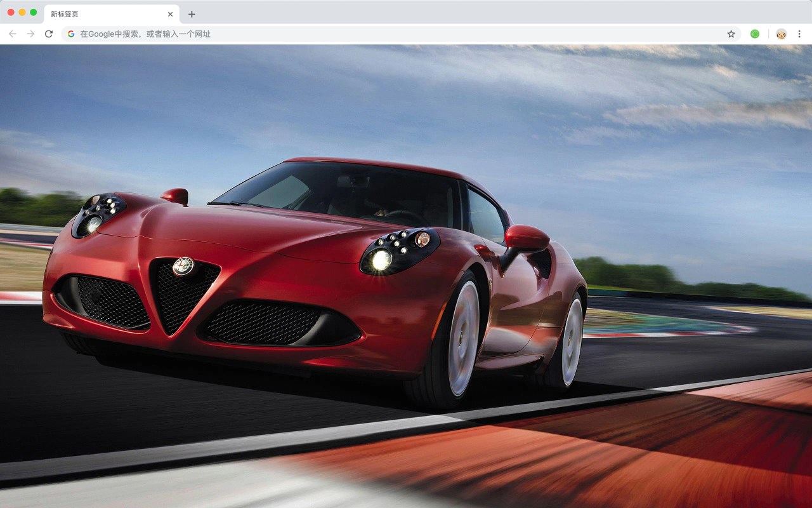Screen dimensions: 812x508
Task: Reload the current page
Action: [48, 34]
